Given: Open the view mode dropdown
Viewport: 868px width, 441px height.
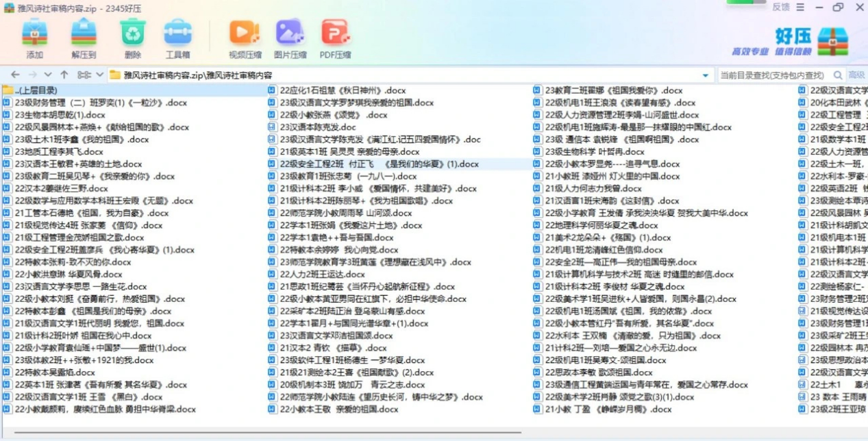Looking at the screenshot, I should point(90,75).
